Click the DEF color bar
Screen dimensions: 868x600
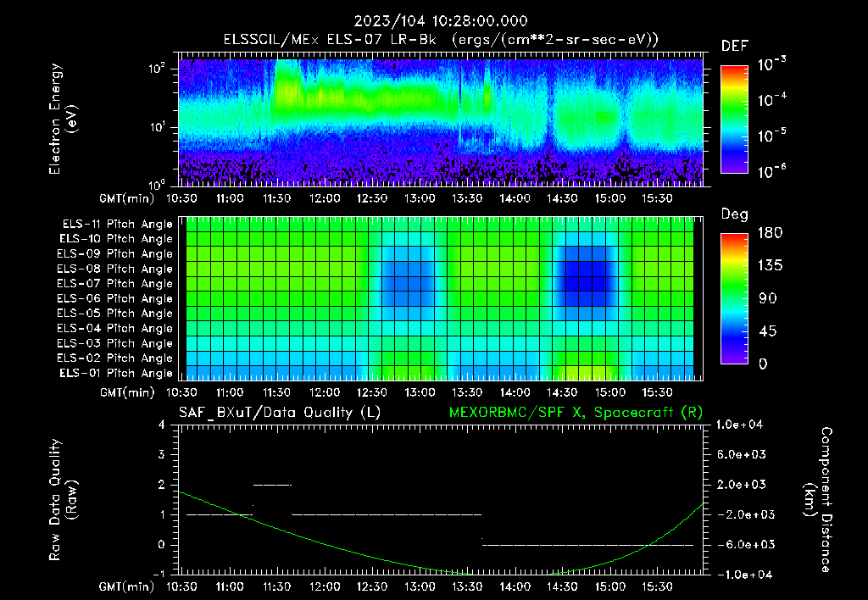coord(734,119)
